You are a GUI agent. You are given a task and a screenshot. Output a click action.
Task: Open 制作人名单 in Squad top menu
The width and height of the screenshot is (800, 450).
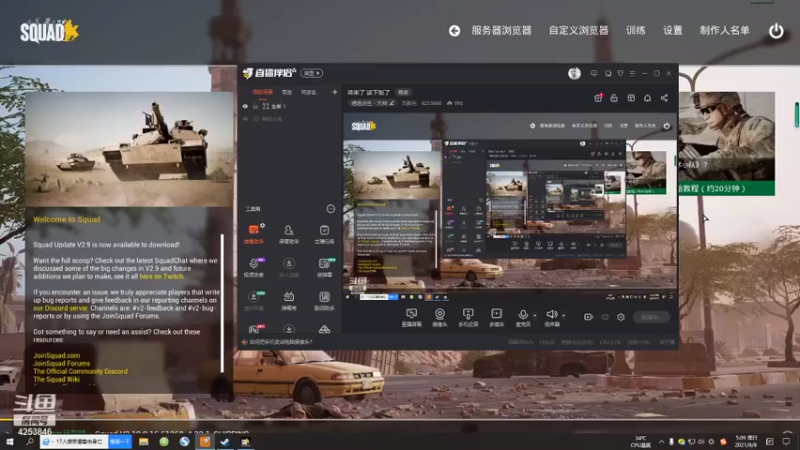coord(724,31)
